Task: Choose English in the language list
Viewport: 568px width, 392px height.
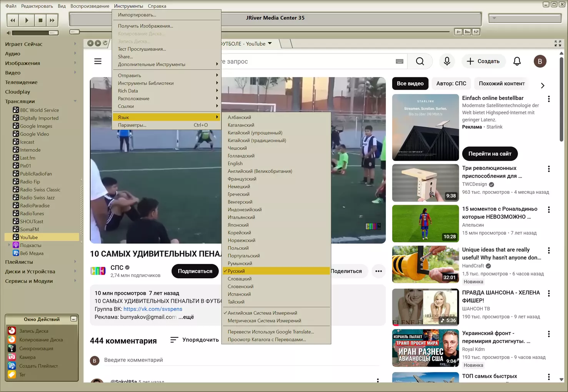Action: coord(235,163)
